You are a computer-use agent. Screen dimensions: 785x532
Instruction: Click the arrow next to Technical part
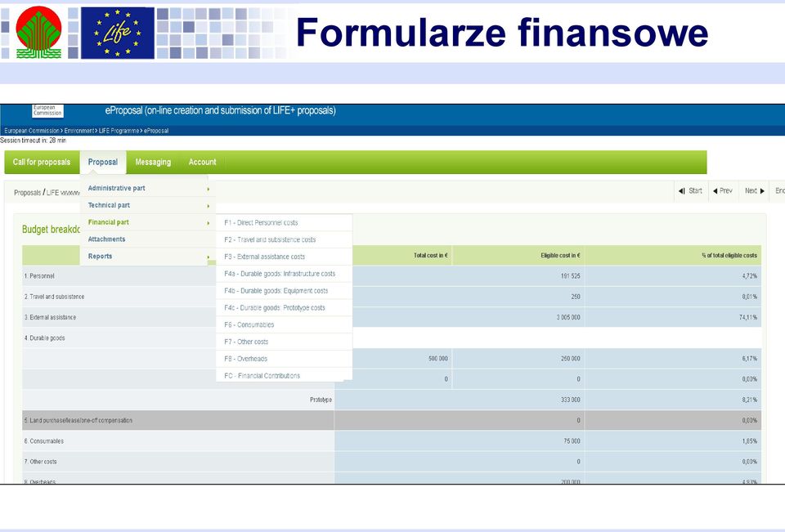pyautogui.click(x=209, y=206)
